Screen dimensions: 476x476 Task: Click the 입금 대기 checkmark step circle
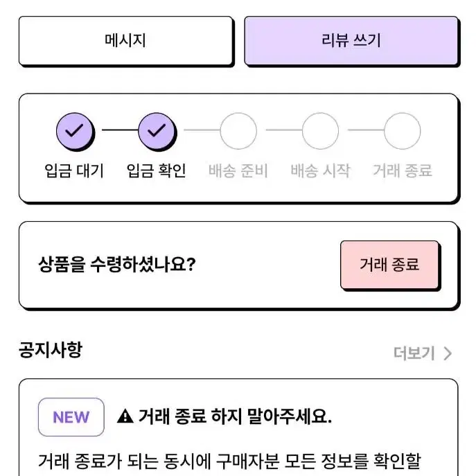pos(75,131)
